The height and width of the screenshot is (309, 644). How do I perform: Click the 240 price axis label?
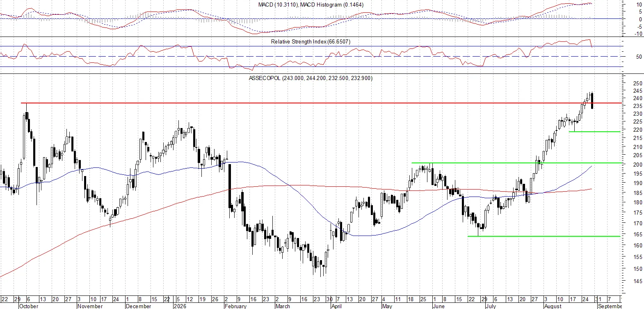point(638,98)
